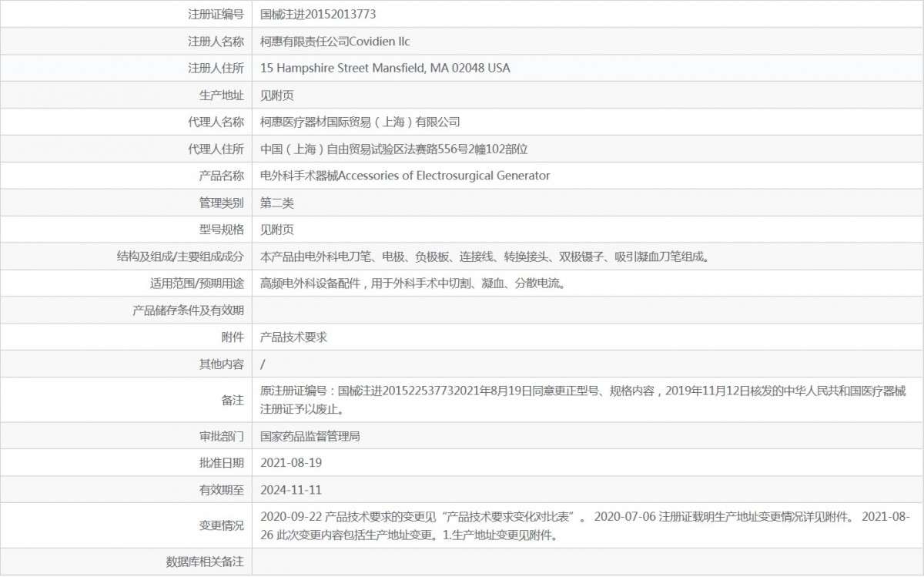The height and width of the screenshot is (577, 924).
Task: Select the 注册人名称 label cell
Action: click(216, 41)
